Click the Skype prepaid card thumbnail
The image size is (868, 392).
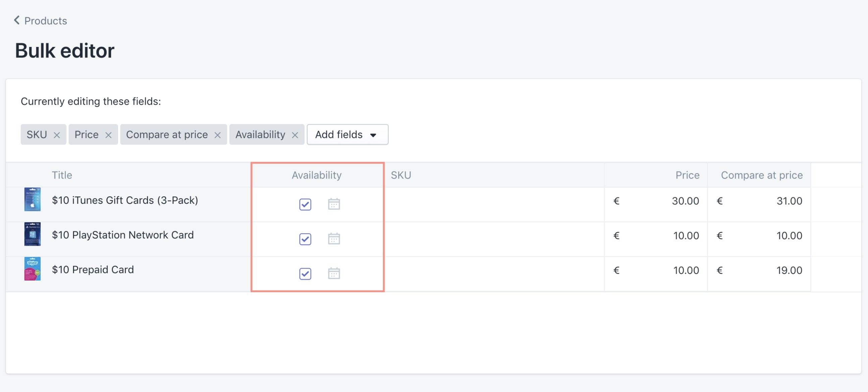point(32,269)
